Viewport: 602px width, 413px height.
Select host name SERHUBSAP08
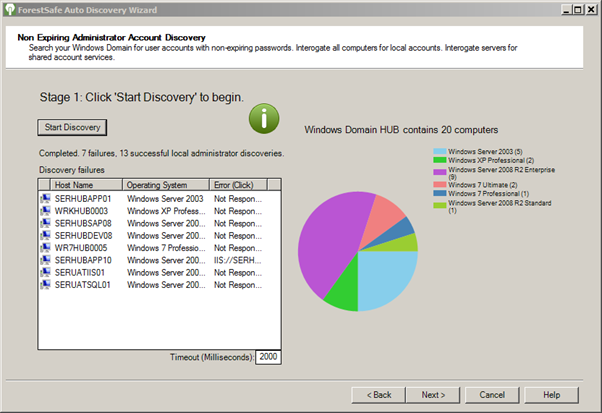(83, 223)
